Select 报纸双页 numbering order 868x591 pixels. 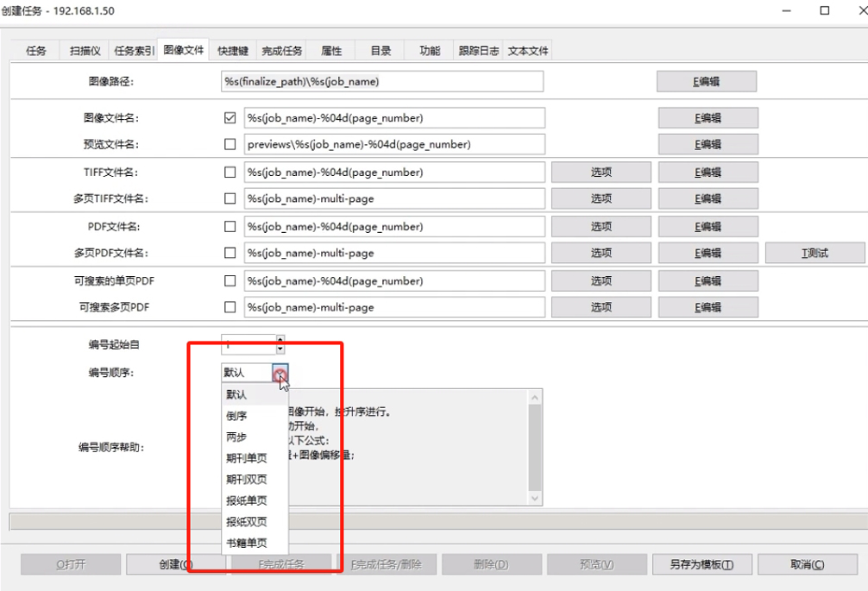point(255,522)
